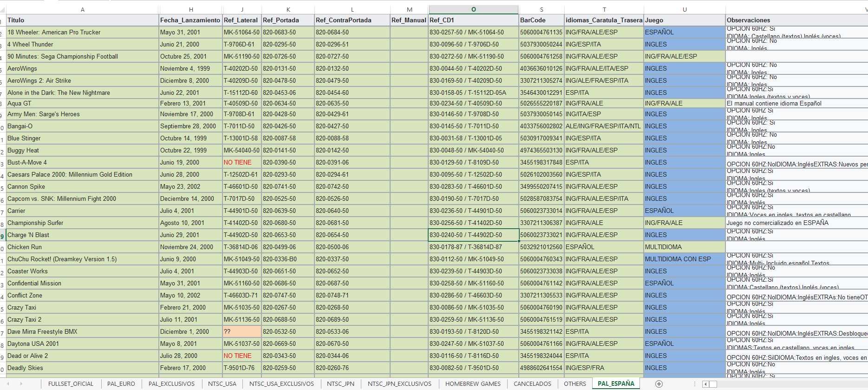Click the BarCode header cell

542,20
